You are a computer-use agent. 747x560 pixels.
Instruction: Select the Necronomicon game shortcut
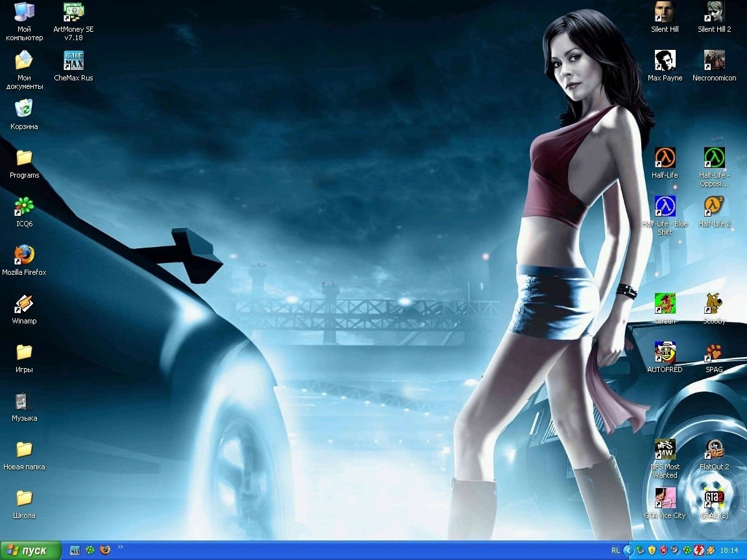(714, 61)
